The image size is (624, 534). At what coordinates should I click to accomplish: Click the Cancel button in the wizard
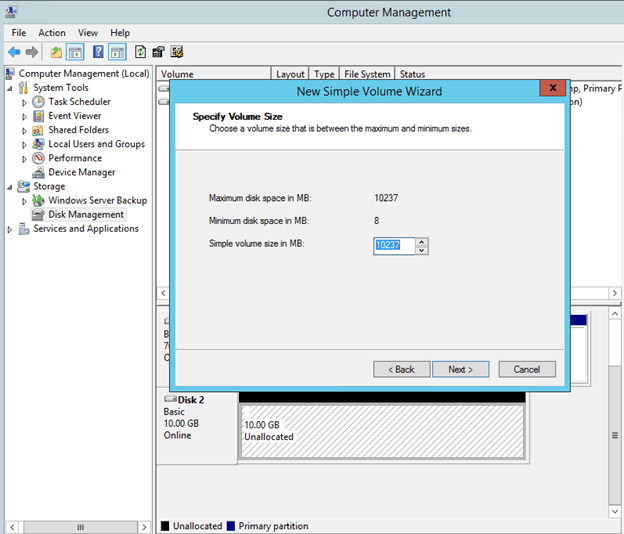click(x=526, y=369)
